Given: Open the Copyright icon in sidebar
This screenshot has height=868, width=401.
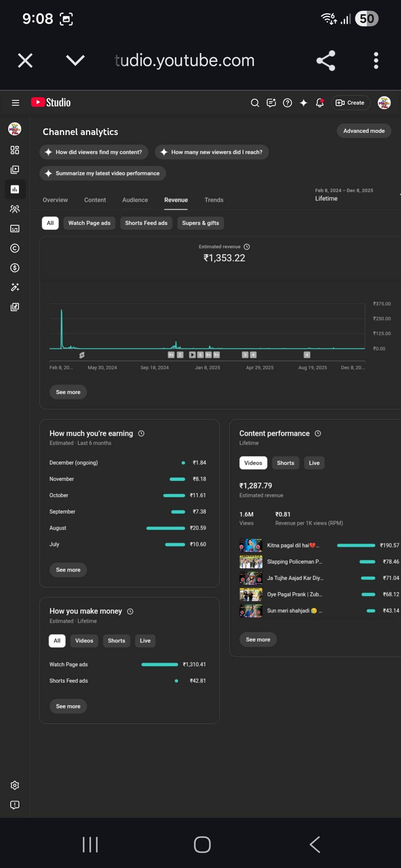Looking at the screenshot, I should (15, 248).
